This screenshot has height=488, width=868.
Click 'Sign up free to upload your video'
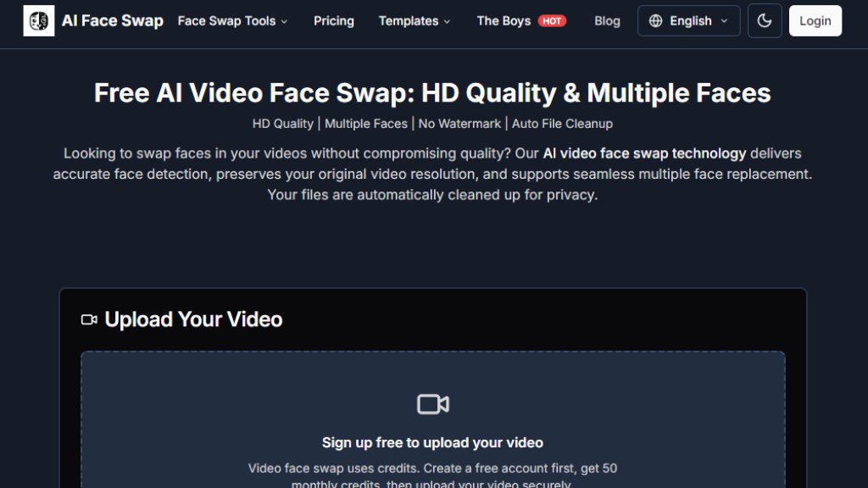pos(433,442)
